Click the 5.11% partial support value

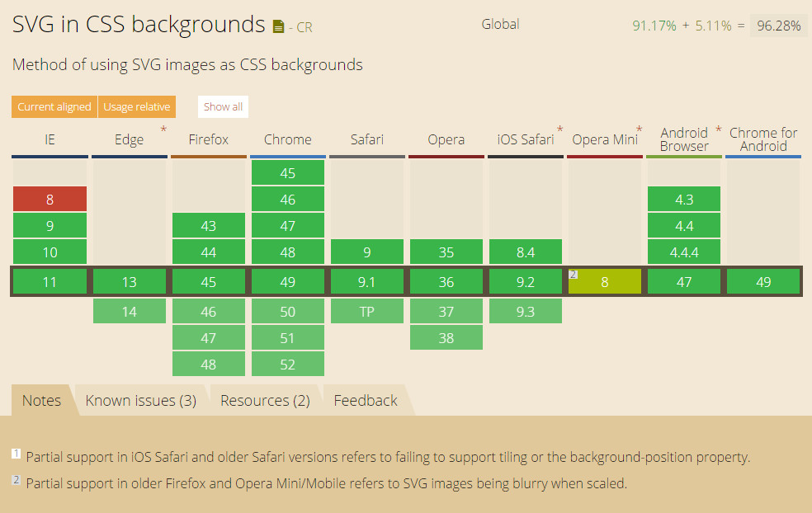tap(713, 26)
